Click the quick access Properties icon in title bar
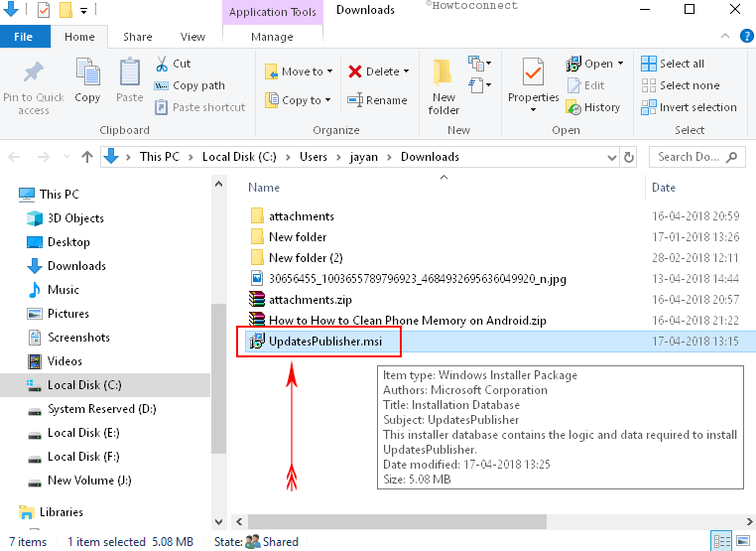The image size is (756, 551). (44, 9)
